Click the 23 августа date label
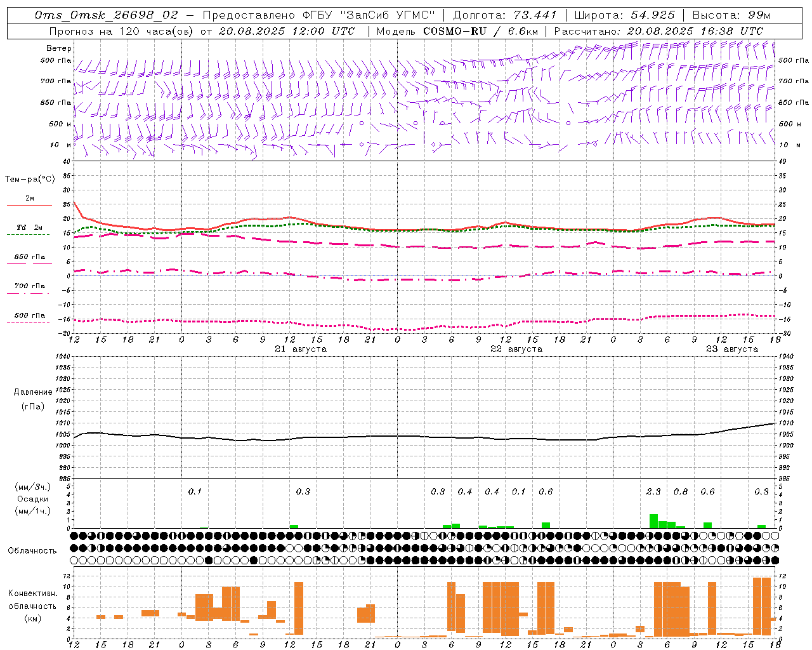Viewport: 812px width, 650px height. tap(732, 349)
